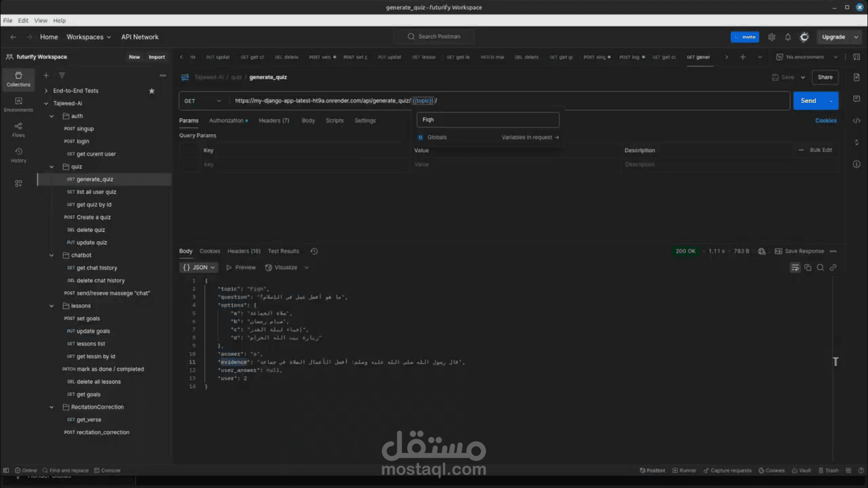This screenshot has height=488, width=868.
Task: Open the Environments sidebar panel
Action: point(19,104)
